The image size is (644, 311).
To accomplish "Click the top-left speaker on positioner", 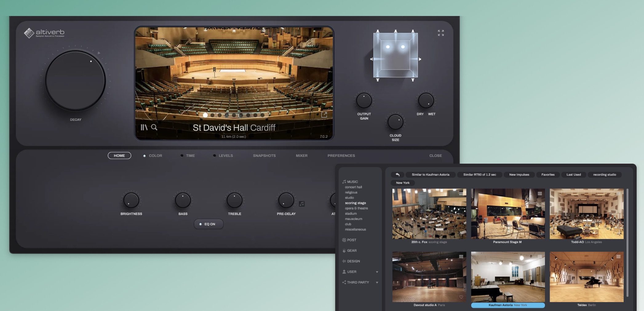I will [378, 31].
